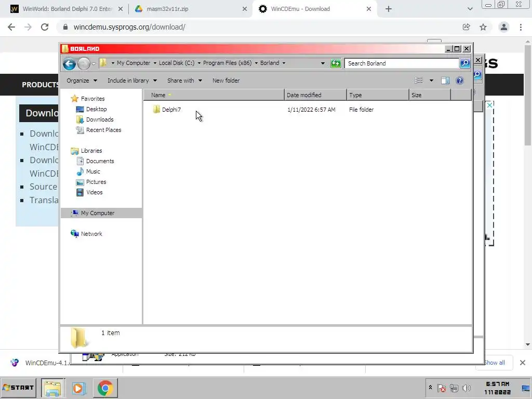Click the Chrome address bar URL
Screen dimensions: 532x399
(129, 27)
